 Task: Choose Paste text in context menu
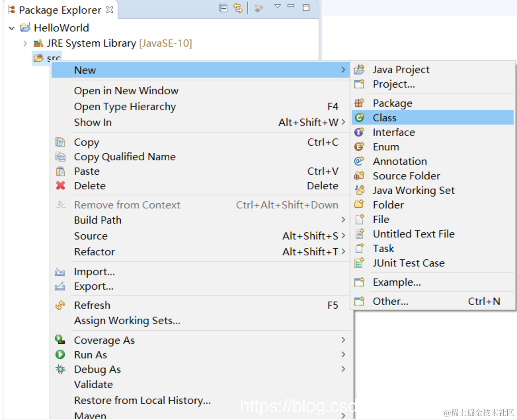(x=87, y=171)
